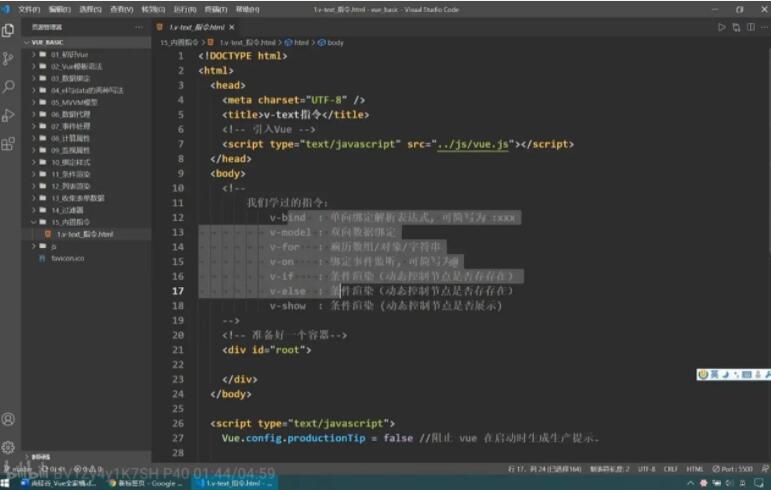771x490 pixels.
Task: Click the indentation size status entry
Action: pyautogui.click(x=610, y=469)
